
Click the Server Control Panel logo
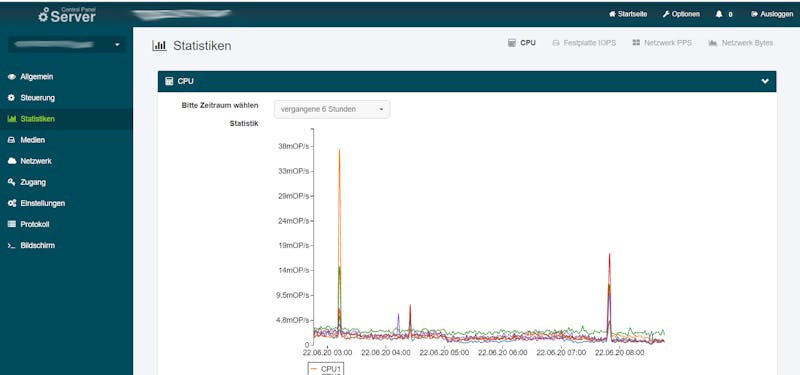coord(67,14)
